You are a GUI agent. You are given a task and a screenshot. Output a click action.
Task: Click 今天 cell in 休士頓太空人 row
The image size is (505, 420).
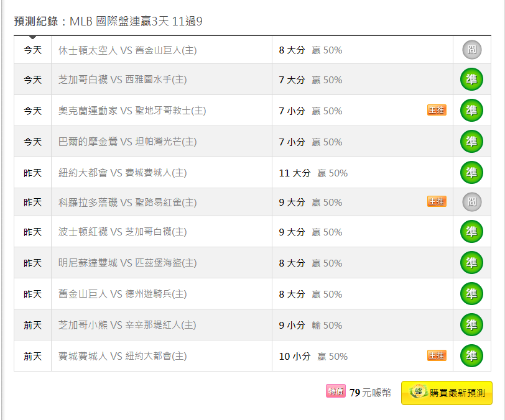pos(32,50)
